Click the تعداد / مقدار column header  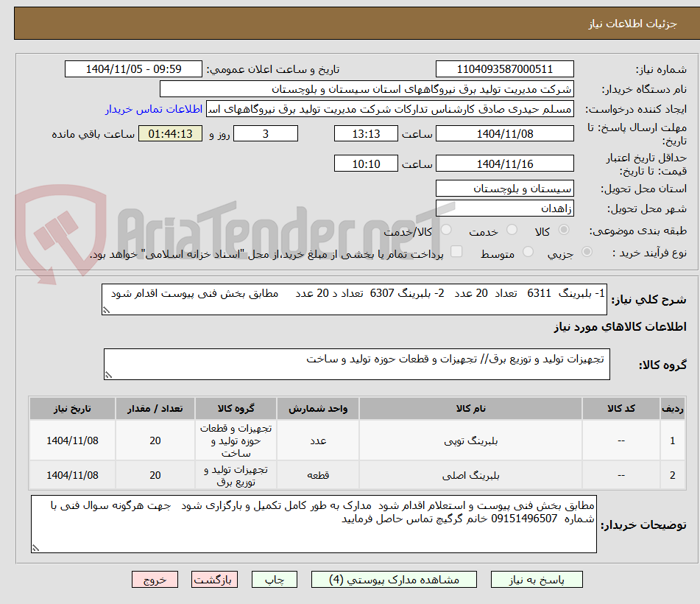click(155, 408)
